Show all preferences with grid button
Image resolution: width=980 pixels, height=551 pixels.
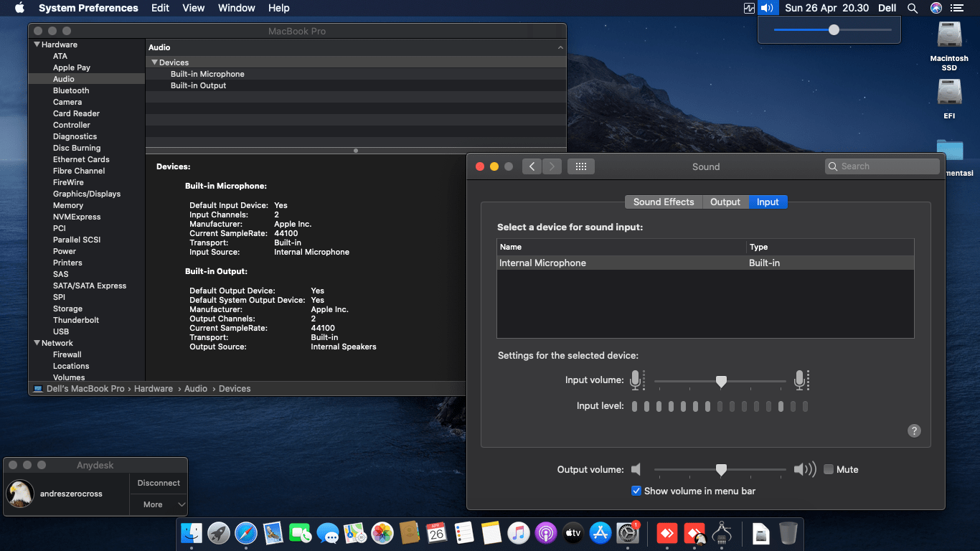click(581, 166)
